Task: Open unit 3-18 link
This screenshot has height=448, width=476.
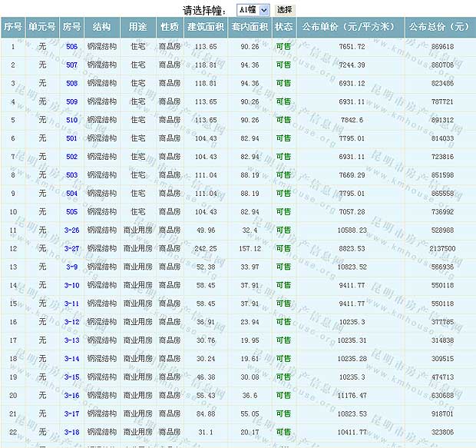Action: click(71, 433)
